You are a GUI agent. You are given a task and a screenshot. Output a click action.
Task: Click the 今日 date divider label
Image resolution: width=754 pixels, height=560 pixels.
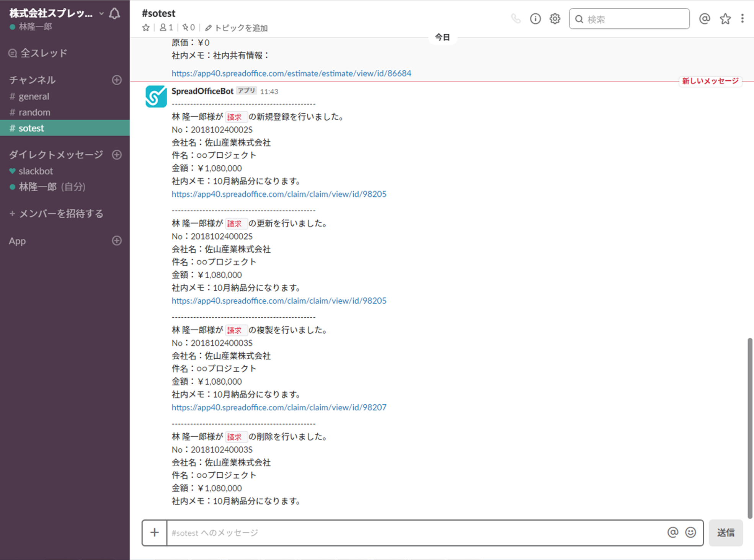pos(442,38)
